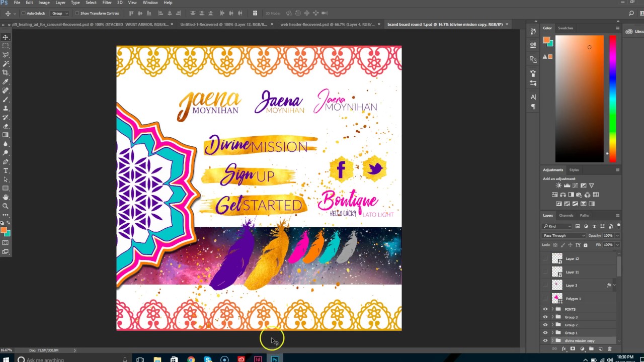Add a Levels adjustment
Viewport: 644px width, 362px height.
coord(567,186)
